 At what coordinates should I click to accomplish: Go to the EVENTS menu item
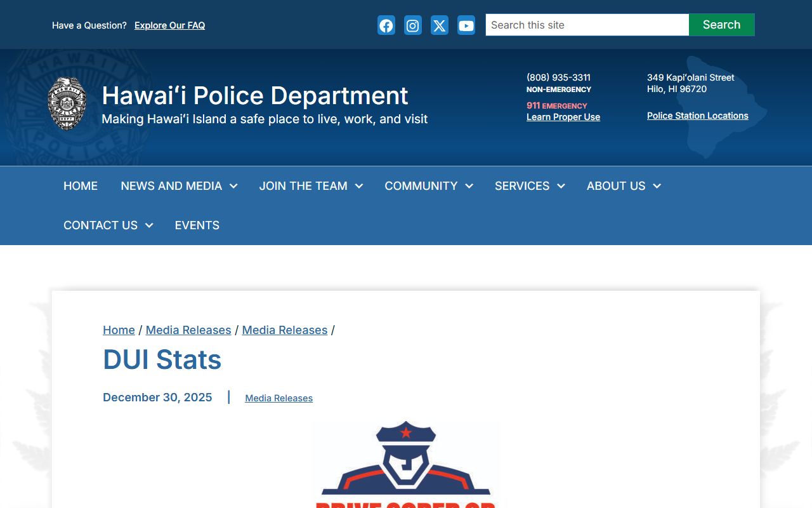point(197,225)
